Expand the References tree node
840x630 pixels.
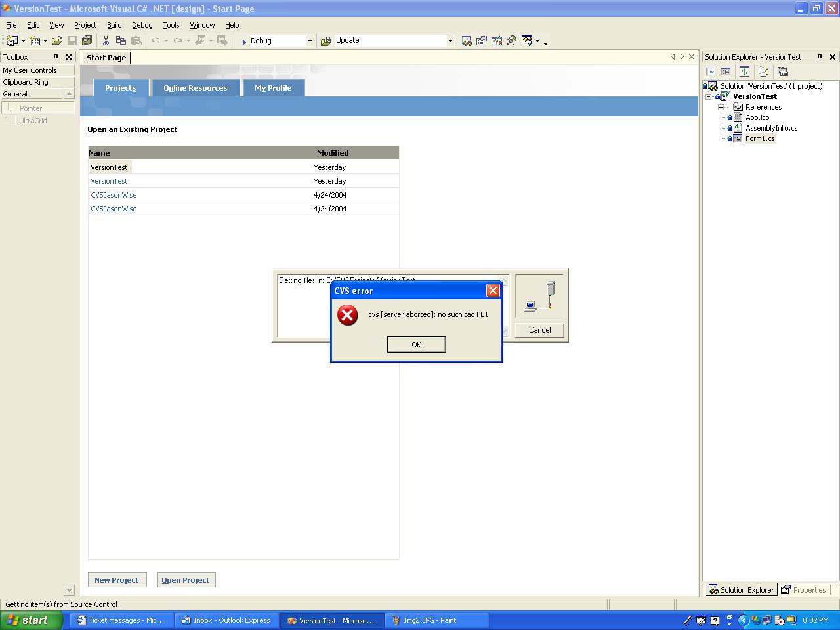pyautogui.click(x=721, y=107)
